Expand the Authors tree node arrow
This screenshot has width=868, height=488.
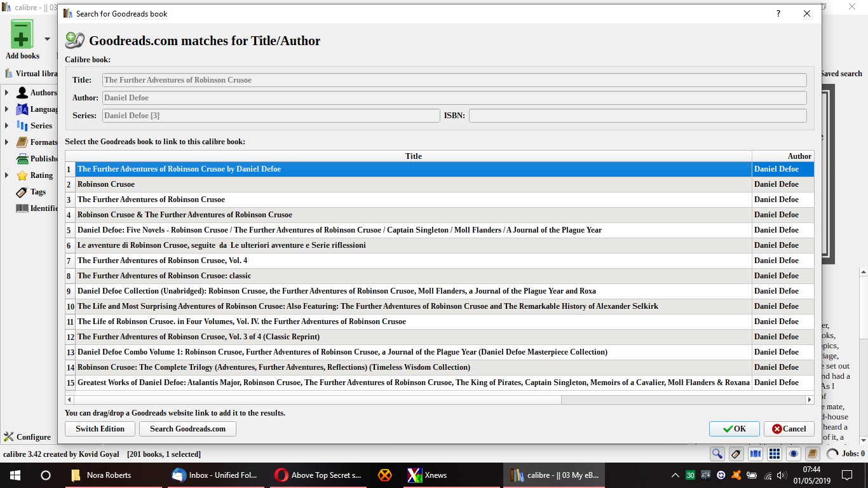click(x=6, y=93)
